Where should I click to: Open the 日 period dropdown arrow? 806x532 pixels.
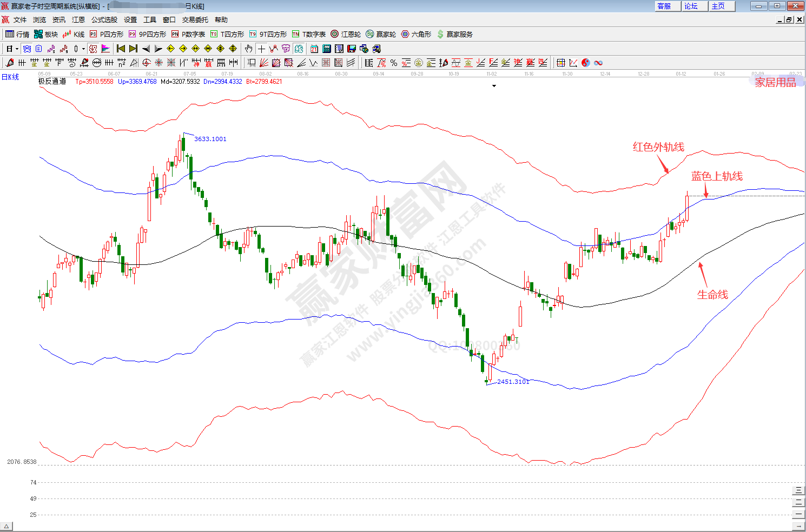click(x=17, y=49)
